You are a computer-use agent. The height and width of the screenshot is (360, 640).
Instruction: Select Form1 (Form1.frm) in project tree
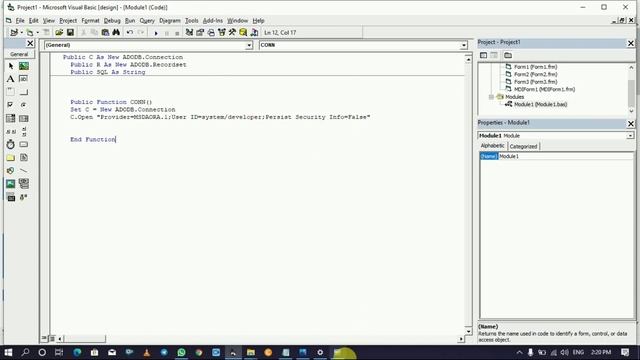point(536,67)
